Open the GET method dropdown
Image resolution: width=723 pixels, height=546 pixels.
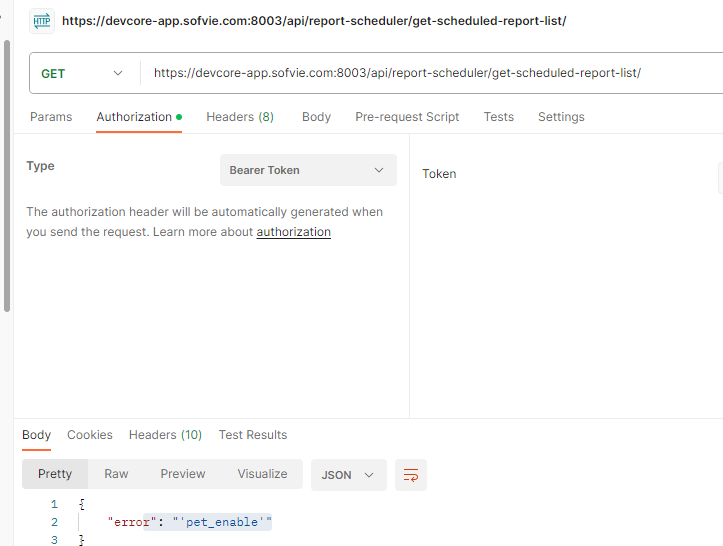[82, 73]
